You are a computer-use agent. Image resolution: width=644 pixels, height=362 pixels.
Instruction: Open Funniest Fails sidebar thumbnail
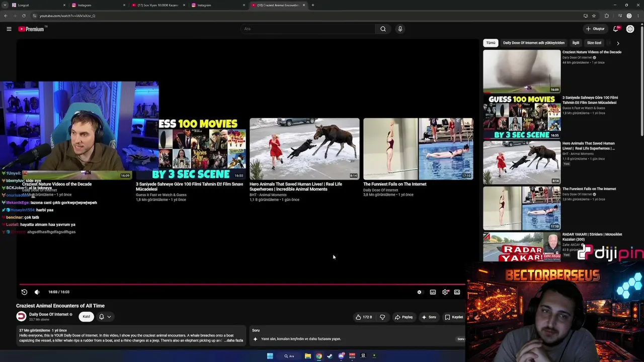[x=522, y=208]
